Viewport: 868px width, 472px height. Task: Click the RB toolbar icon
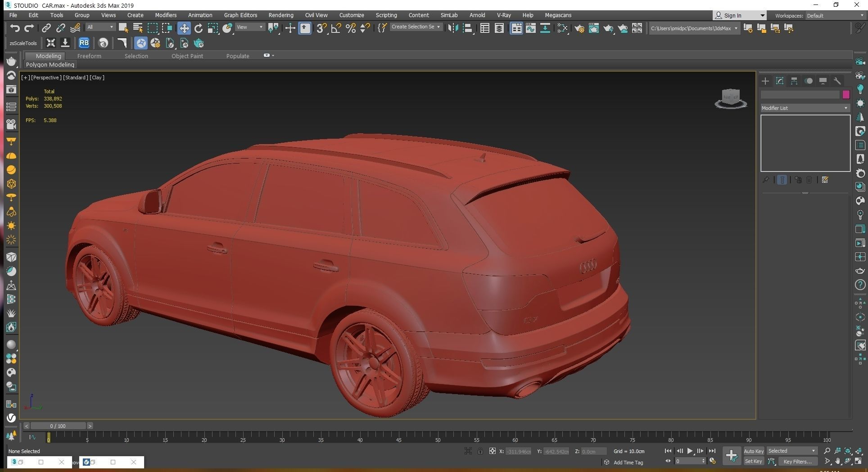click(x=84, y=43)
